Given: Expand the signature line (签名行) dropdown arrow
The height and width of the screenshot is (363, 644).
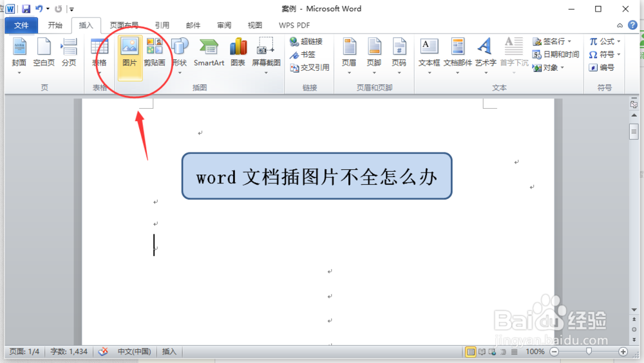Looking at the screenshot, I should tap(569, 41).
